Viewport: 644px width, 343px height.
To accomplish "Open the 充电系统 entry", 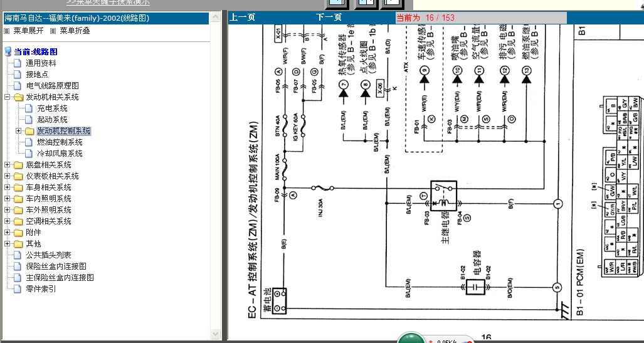I will (x=52, y=108).
